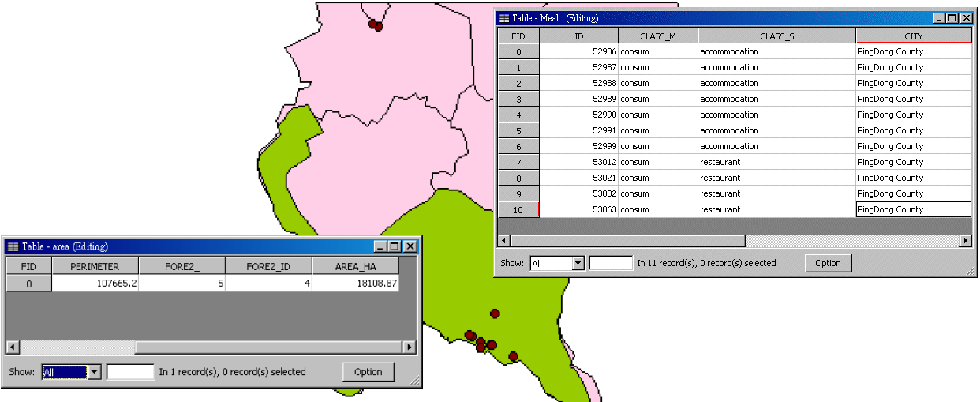Click the PERIMETER value 107665.2
The height and width of the screenshot is (402, 980).
[x=95, y=284]
